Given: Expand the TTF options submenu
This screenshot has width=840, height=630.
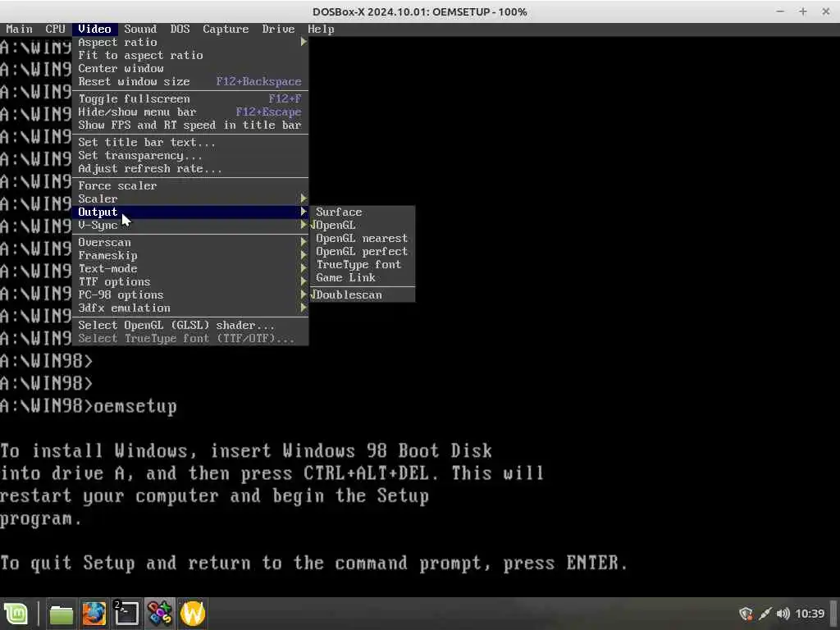Looking at the screenshot, I should pos(190,281).
